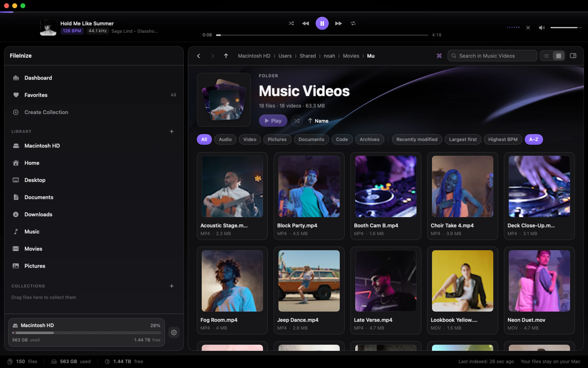
Task: Open Deck Close-Up video
Action: 539,196
